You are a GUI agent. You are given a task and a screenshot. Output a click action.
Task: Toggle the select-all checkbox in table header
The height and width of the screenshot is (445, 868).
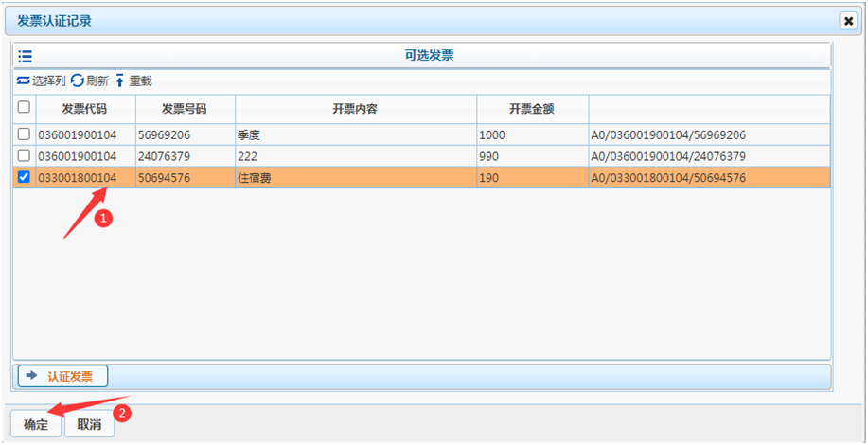(x=24, y=108)
